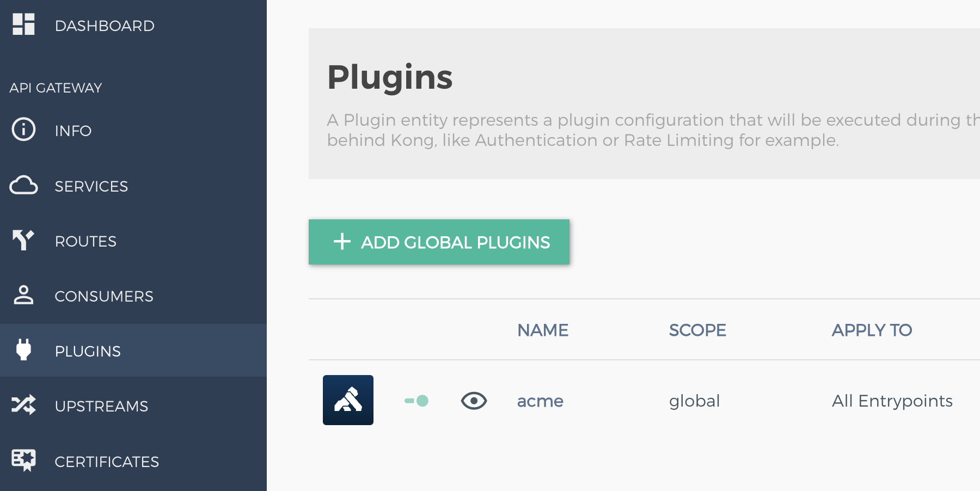This screenshot has width=980, height=491.
Task: Open the Dashboard panel icon
Action: tap(23, 24)
